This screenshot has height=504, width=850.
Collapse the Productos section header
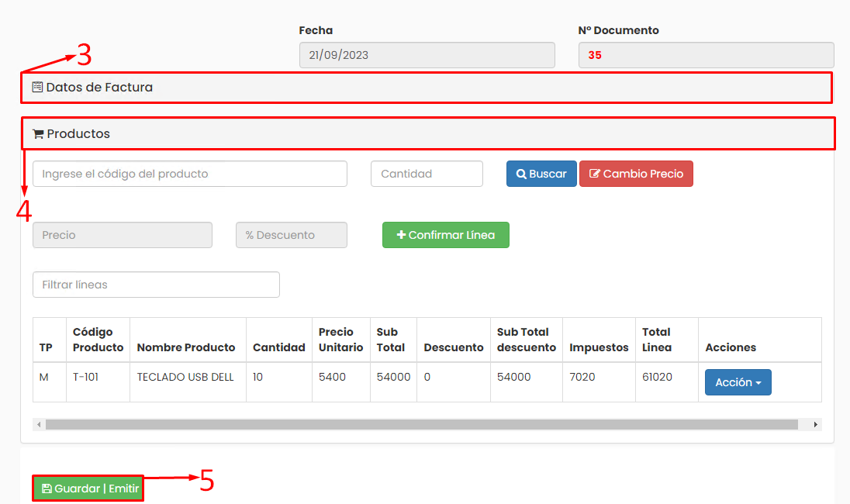[x=427, y=133]
